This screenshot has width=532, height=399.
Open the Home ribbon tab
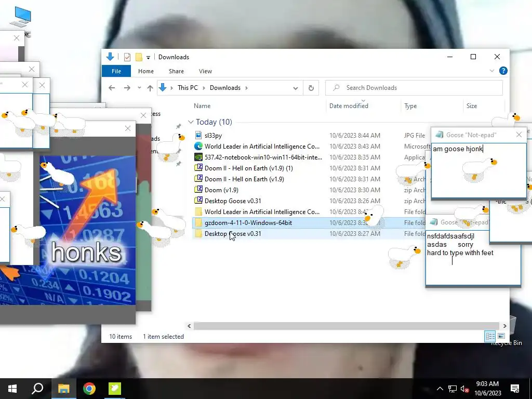click(146, 71)
